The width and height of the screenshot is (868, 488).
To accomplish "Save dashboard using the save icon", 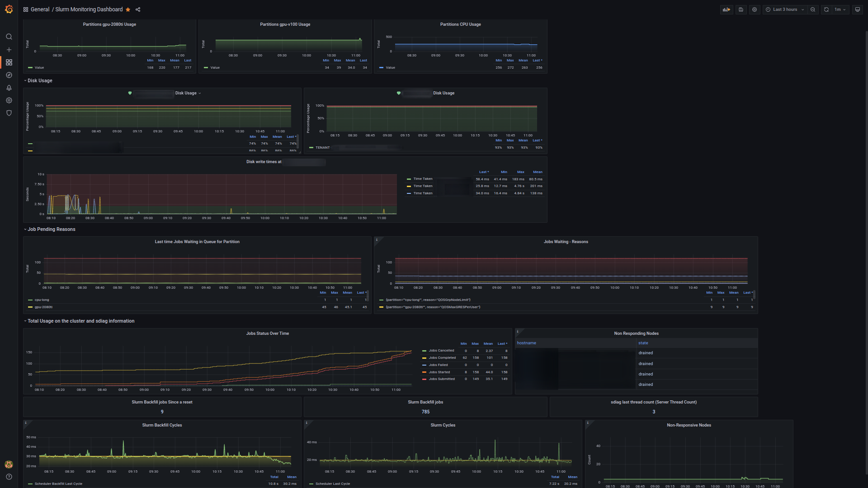I will coord(741,9).
